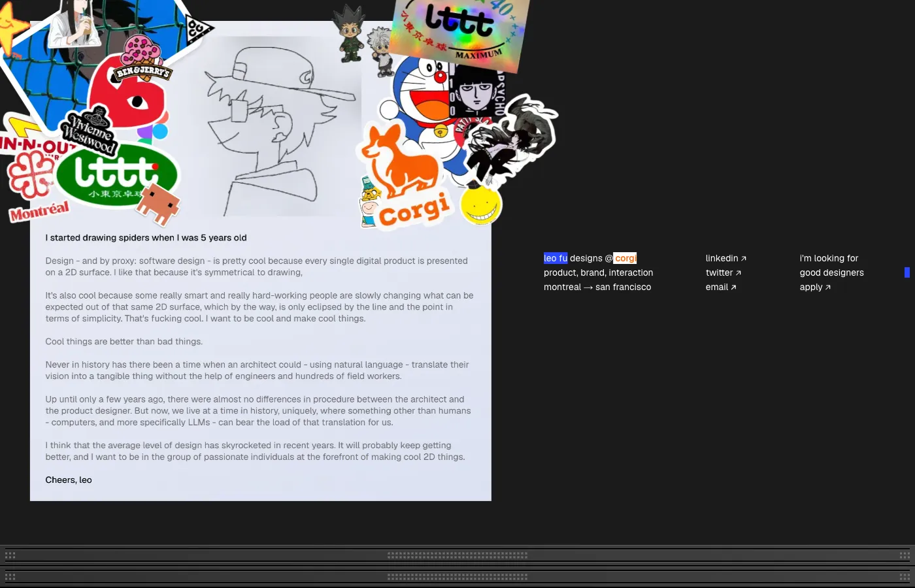Click the heading "I started drawing spiders when I was 5 years old"

click(146, 238)
